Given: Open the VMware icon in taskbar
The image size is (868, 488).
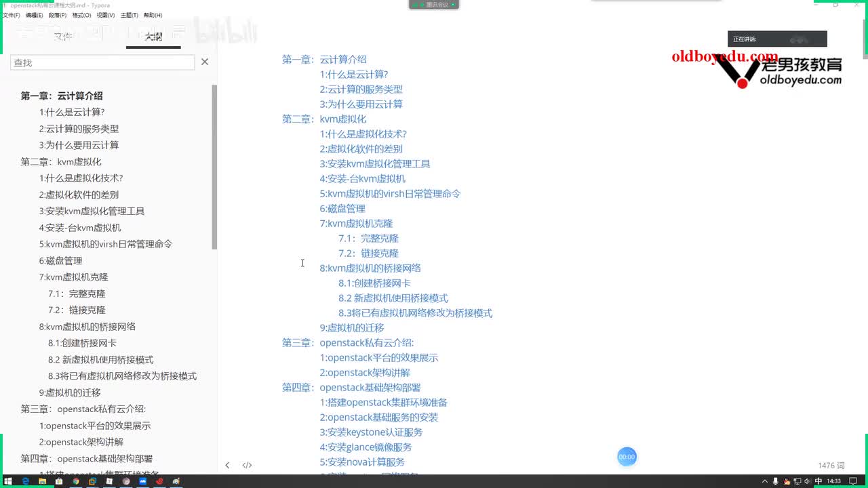Looking at the screenshot, I should tap(92, 481).
